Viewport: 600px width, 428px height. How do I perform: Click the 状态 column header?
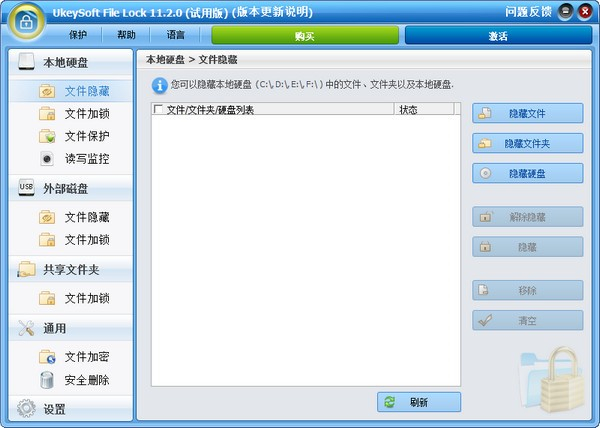(424, 110)
